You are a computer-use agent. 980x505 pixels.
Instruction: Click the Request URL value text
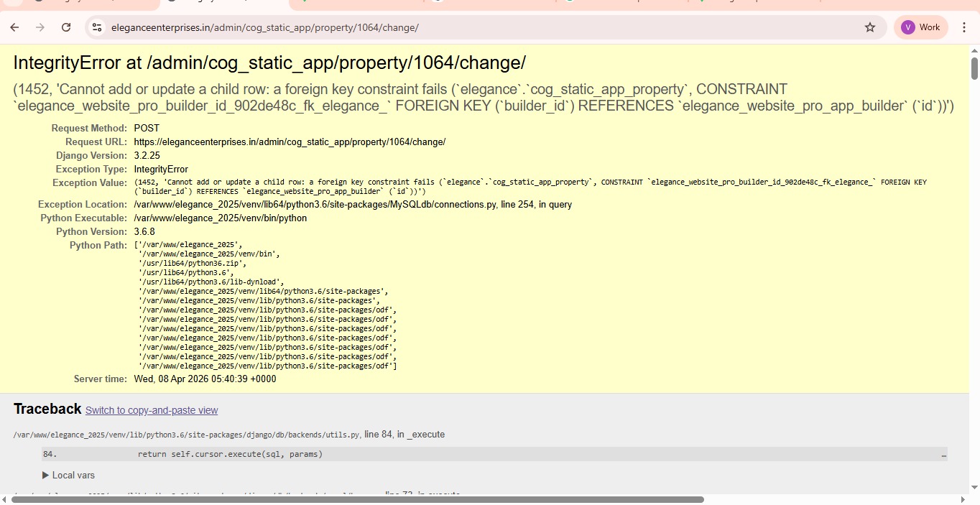pos(290,142)
